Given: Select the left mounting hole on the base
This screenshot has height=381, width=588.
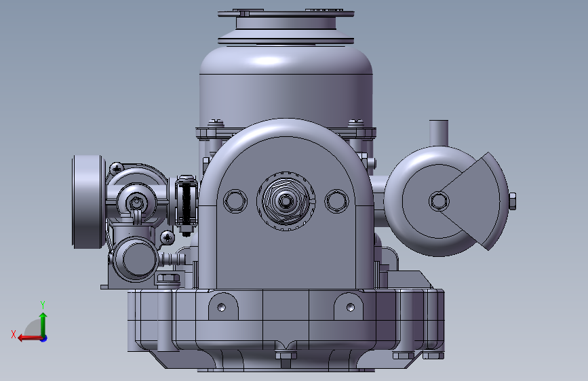Looking at the screenshot, I should point(221,307).
